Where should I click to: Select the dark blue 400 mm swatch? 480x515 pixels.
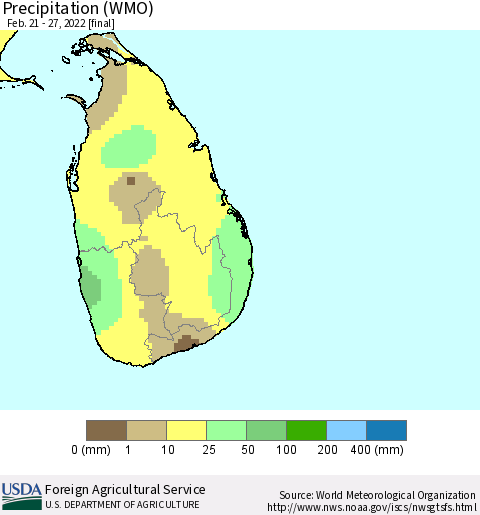(386, 430)
